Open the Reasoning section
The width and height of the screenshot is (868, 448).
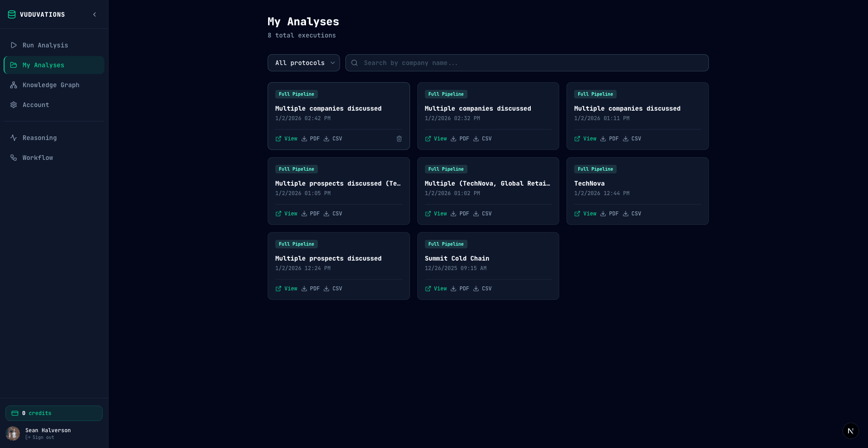(x=54, y=138)
